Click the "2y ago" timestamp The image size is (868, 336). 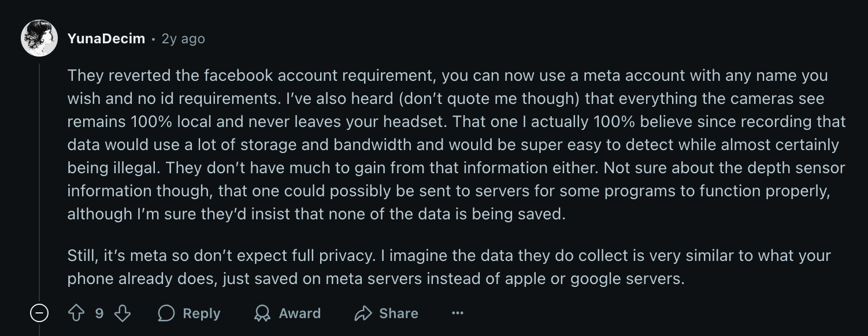pyautogui.click(x=183, y=39)
